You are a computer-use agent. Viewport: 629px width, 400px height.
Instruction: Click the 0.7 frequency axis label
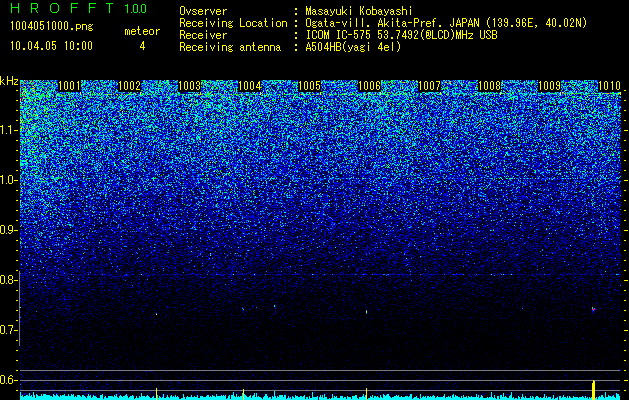9,330
